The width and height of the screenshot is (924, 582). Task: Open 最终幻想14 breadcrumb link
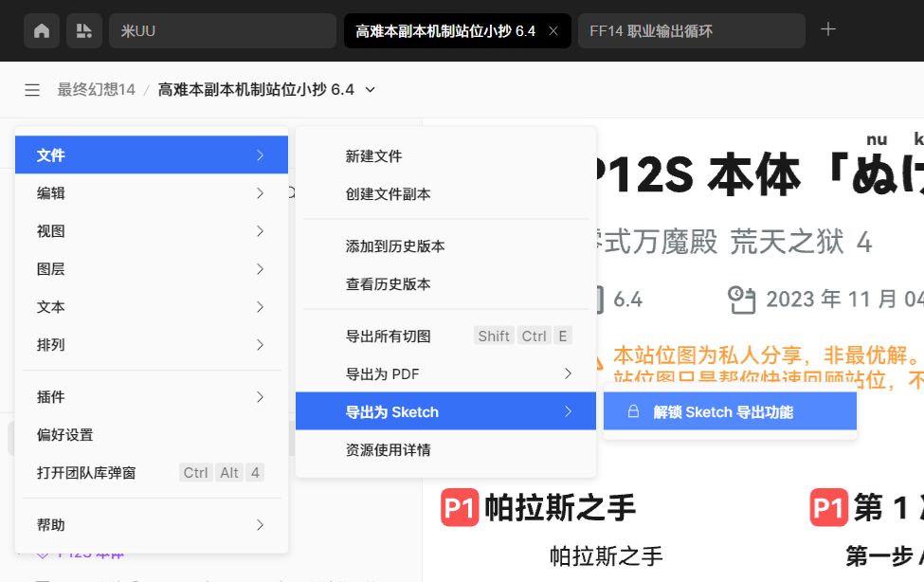pyautogui.click(x=96, y=90)
